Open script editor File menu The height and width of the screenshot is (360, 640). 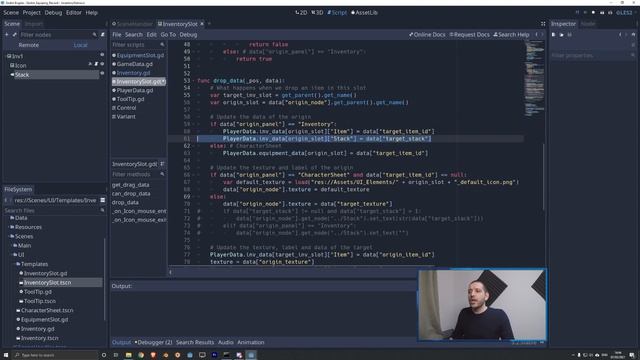click(x=117, y=35)
